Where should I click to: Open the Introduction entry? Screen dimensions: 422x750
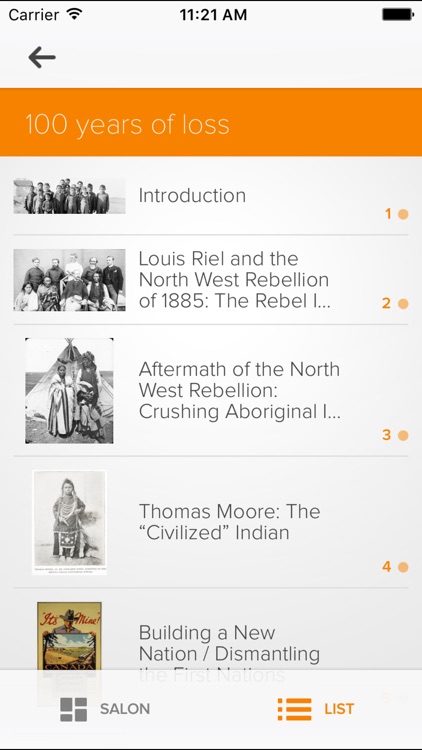pyautogui.click(x=211, y=196)
